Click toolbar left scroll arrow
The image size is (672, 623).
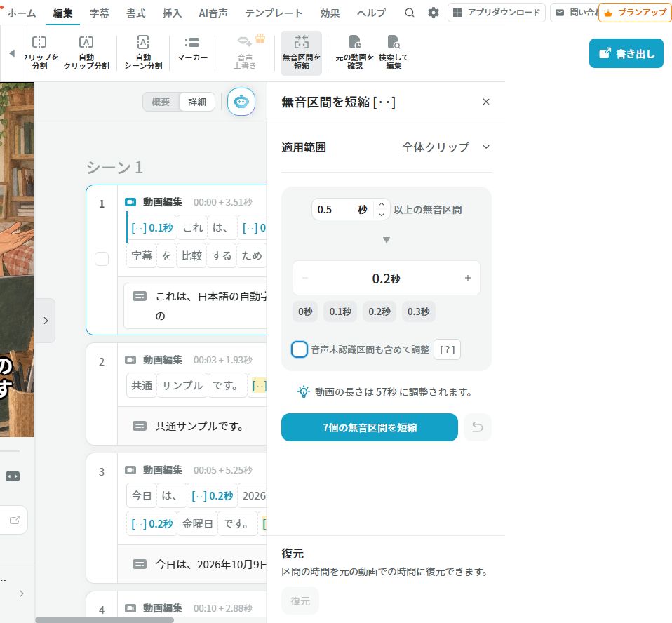[12, 53]
